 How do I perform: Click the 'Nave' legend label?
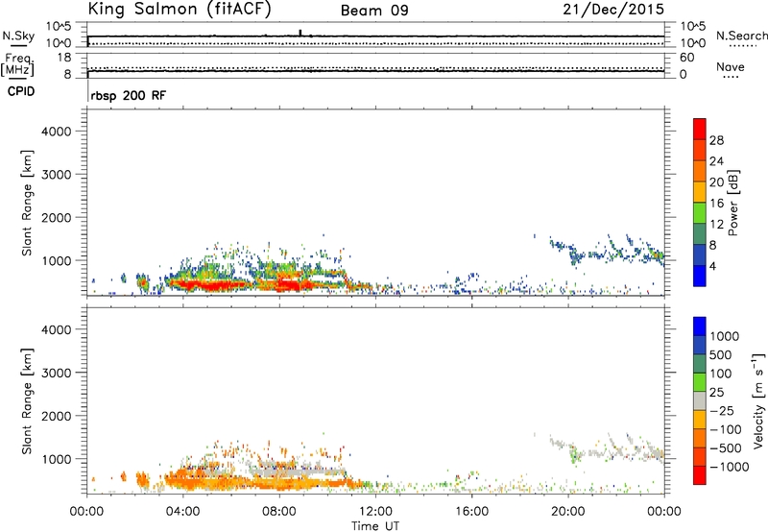tap(731, 66)
